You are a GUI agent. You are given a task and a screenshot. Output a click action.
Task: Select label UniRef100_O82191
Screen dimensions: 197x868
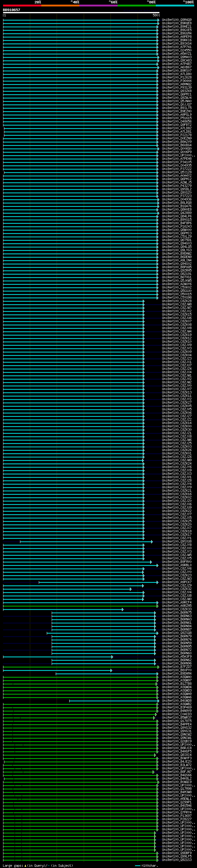click(x=177, y=274)
